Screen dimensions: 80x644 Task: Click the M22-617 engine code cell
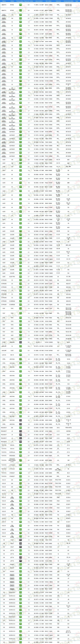click(x=68, y=284)
